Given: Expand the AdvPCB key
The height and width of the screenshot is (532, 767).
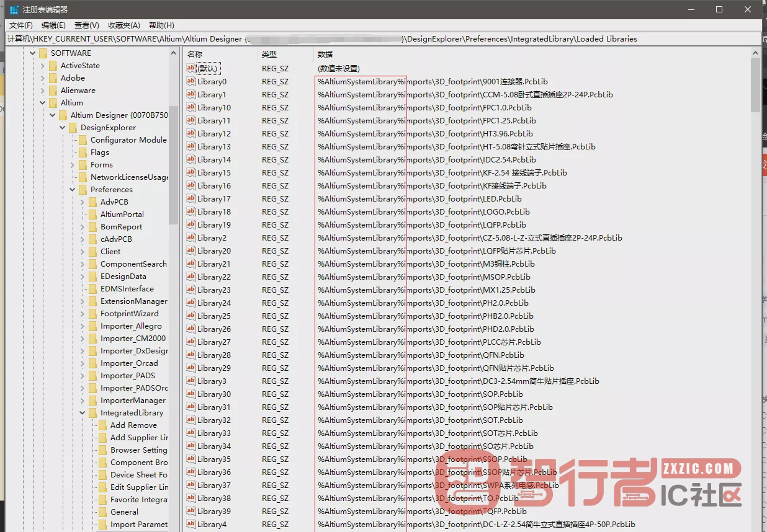Looking at the screenshot, I should click(83, 202).
